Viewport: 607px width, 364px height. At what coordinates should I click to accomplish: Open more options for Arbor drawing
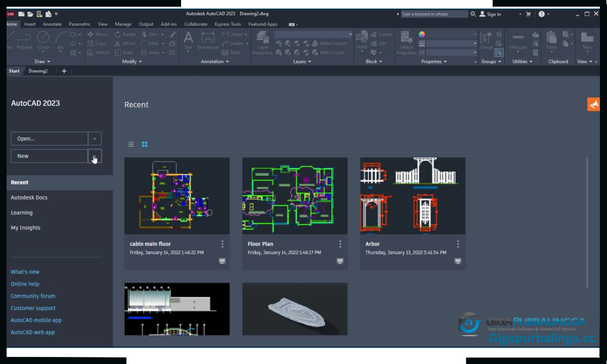click(x=458, y=244)
